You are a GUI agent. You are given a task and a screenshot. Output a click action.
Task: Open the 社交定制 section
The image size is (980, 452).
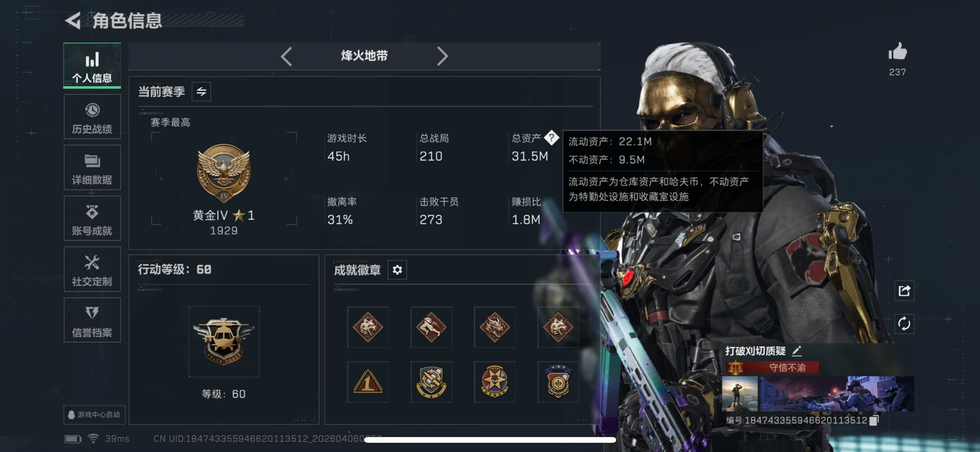click(x=92, y=270)
